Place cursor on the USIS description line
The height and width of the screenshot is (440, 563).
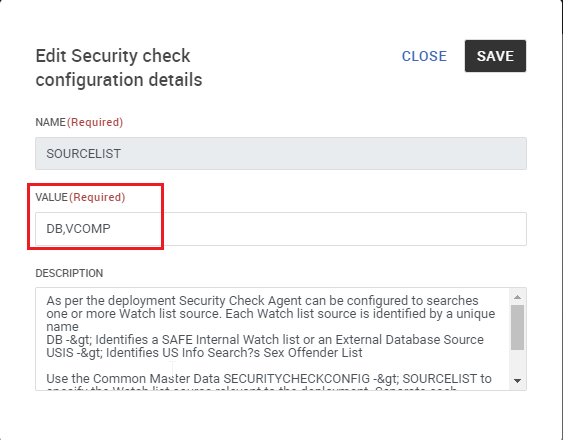[x=204, y=353]
